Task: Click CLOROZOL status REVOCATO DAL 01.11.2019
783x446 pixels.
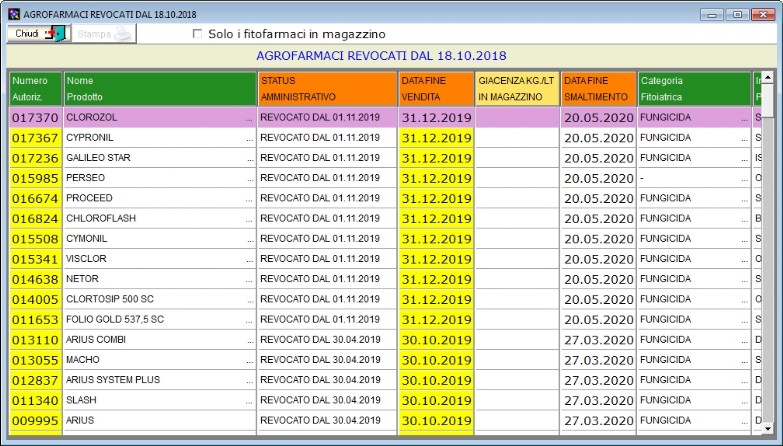Action: (x=320, y=117)
